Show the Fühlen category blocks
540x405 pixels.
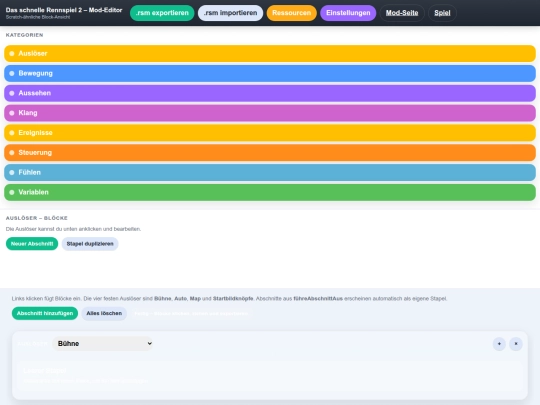click(x=270, y=172)
